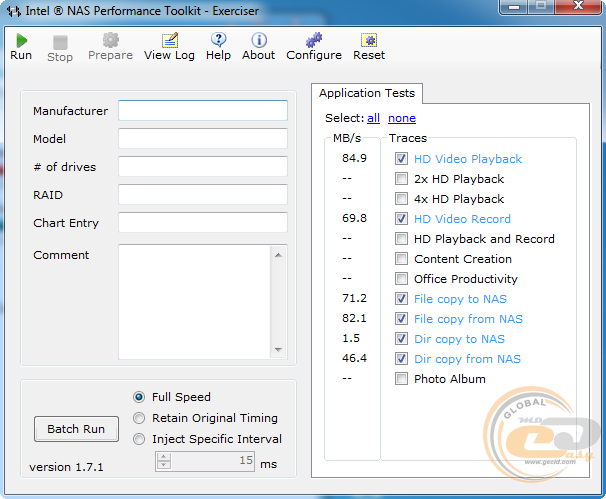The width and height of the screenshot is (606, 499).
Task: Select Full Speed radio option
Action: (139, 397)
